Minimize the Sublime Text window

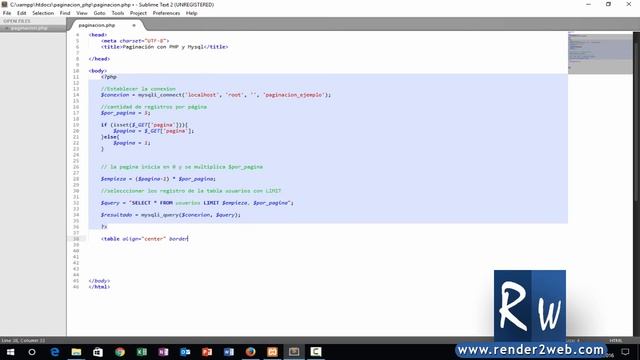(x=588, y=4)
